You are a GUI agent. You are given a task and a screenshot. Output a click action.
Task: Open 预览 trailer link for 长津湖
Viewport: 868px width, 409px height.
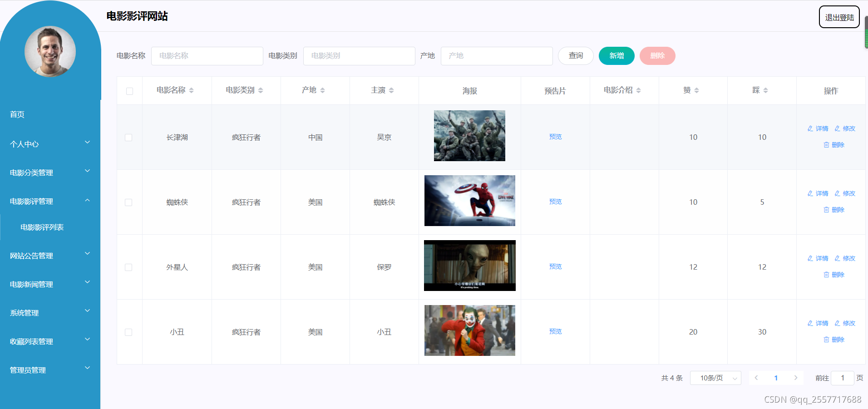pos(555,137)
